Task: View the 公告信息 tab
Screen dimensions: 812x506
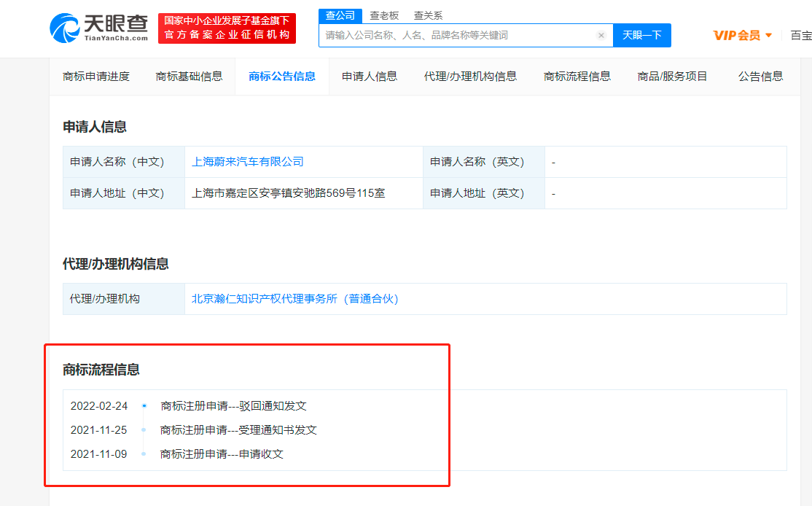Action: (760, 77)
